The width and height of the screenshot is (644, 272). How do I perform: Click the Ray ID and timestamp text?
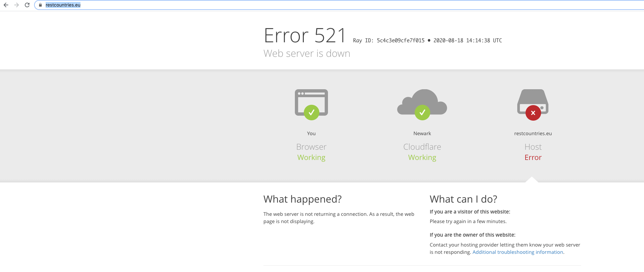point(427,41)
